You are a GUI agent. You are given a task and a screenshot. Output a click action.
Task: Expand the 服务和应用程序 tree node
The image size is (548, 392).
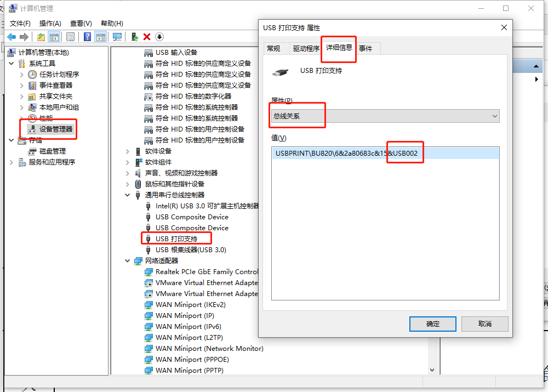point(12,162)
